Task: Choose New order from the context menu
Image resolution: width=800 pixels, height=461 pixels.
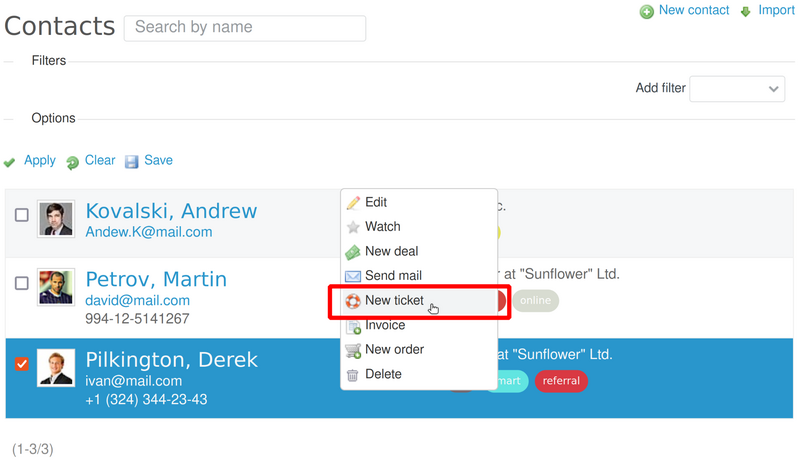Action: [394, 350]
